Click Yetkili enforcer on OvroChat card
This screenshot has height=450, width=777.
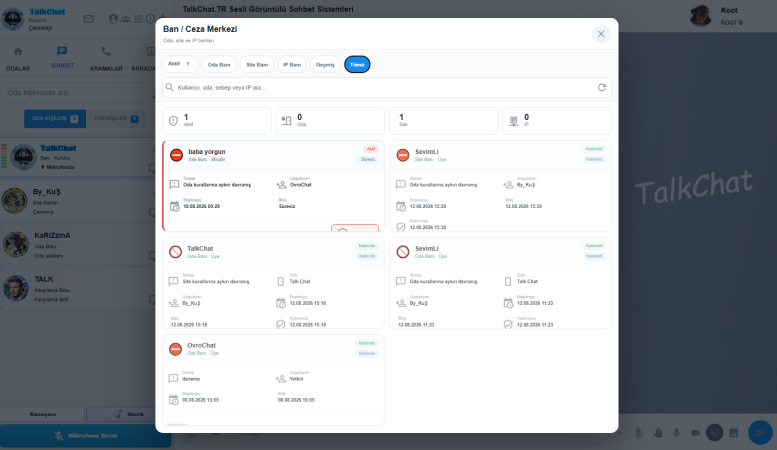[296, 379]
